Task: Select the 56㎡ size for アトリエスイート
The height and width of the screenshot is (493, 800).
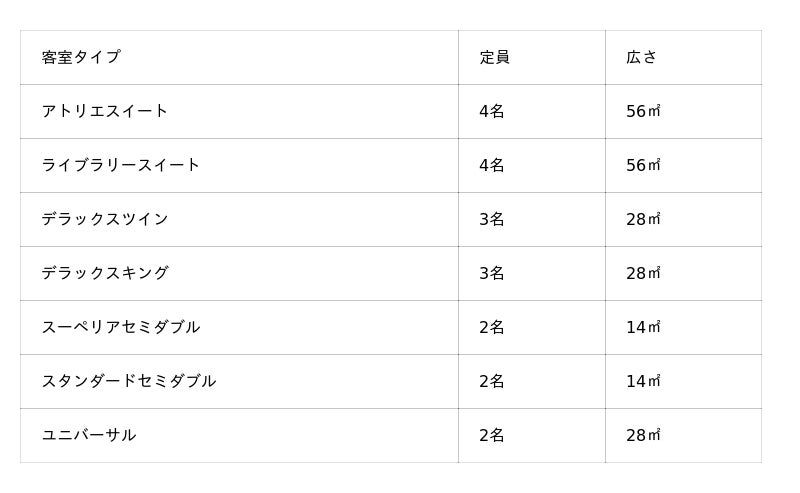Action: [x=643, y=111]
